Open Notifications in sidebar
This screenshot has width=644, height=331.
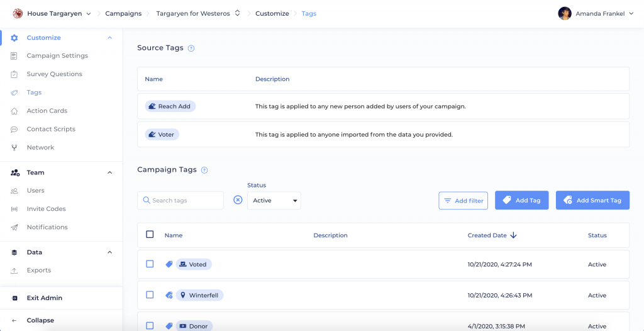pos(47,227)
